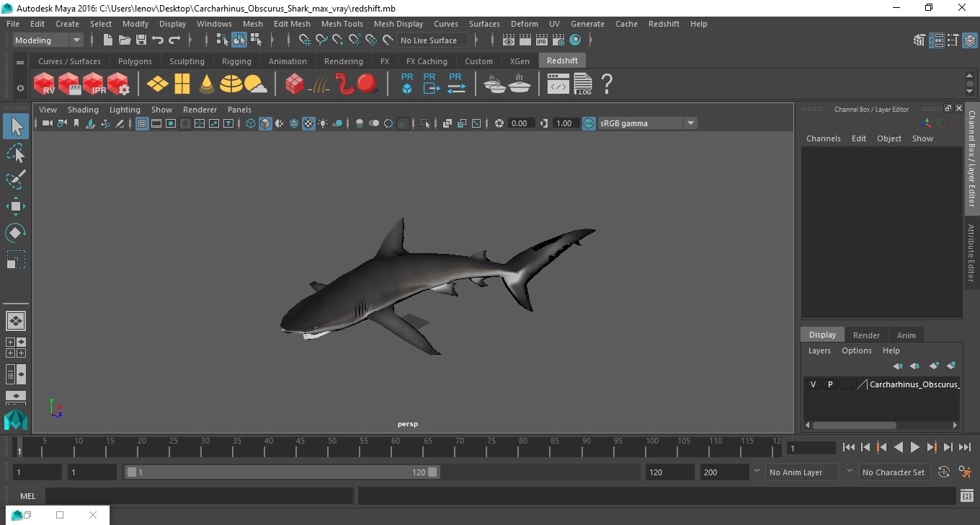Open the Mesh Tools menu
The image size is (980, 525).
click(342, 24)
